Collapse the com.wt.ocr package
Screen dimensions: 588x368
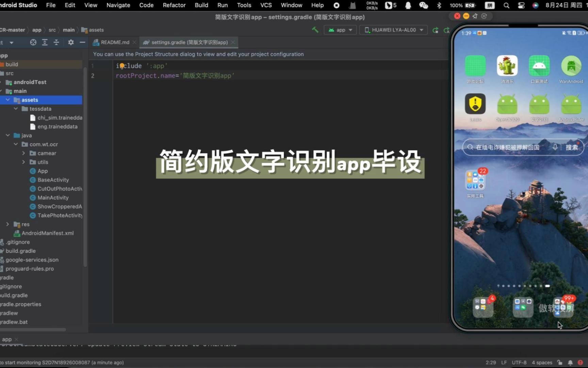[x=16, y=144]
